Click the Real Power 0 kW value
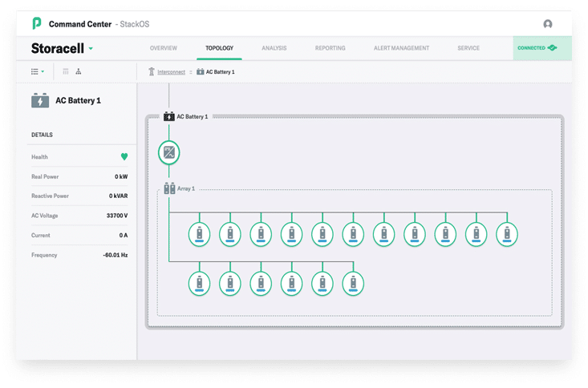 [x=121, y=176]
